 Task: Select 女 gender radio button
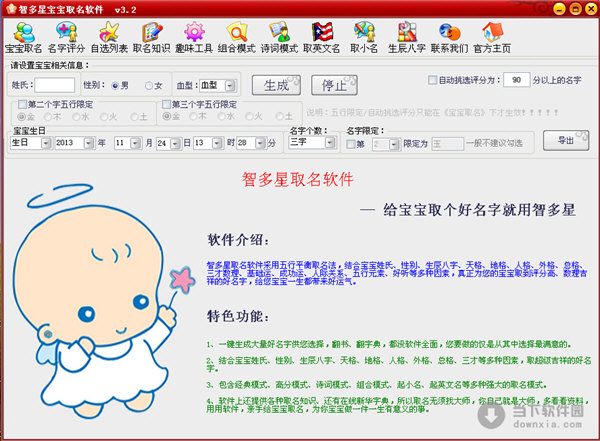pos(149,86)
